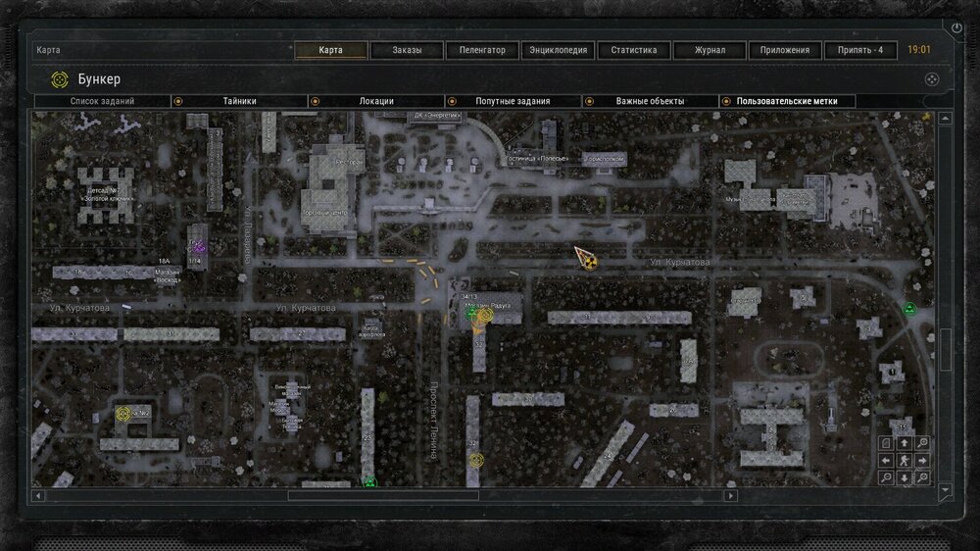The height and width of the screenshot is (551, 980).
Task: Pan map down with down arrow button
Action: [x=905, y=478]
